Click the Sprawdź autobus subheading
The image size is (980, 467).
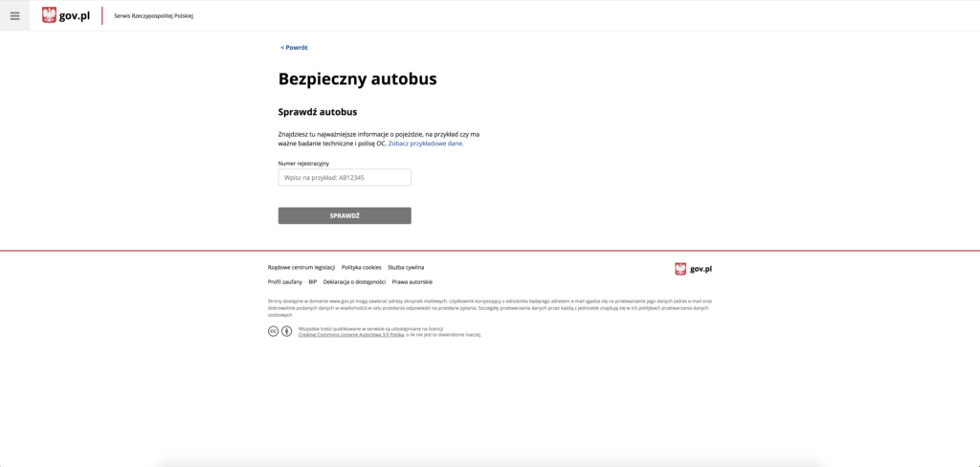pos(318,113)
